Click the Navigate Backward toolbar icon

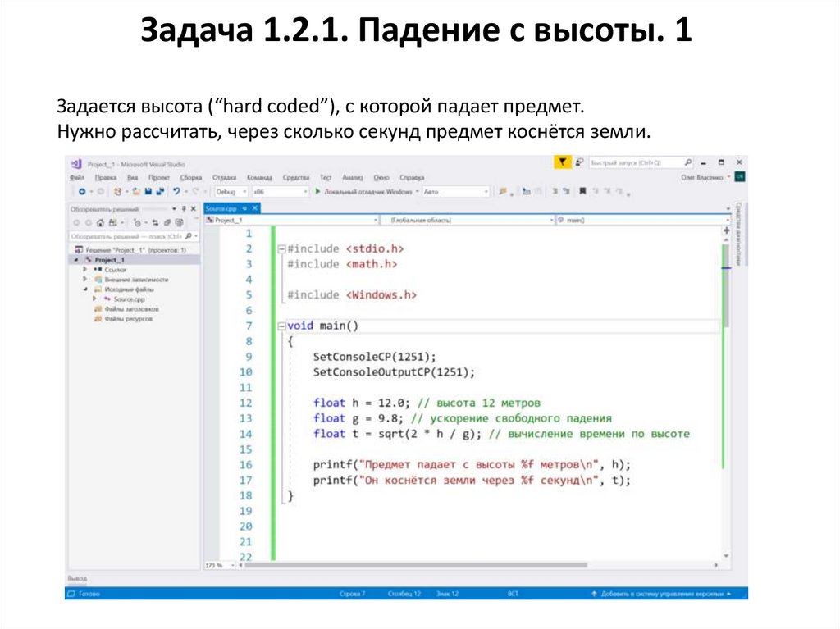81,191
